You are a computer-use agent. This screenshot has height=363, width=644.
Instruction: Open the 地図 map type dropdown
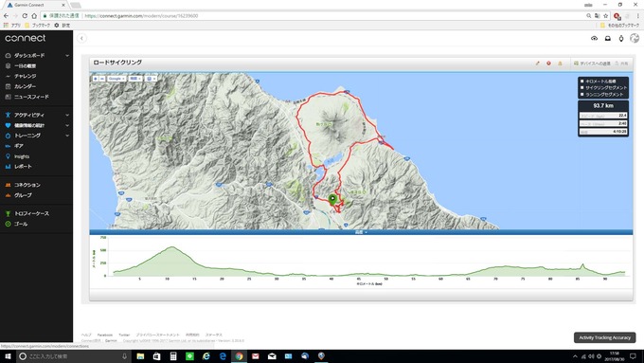click(135, 78)
